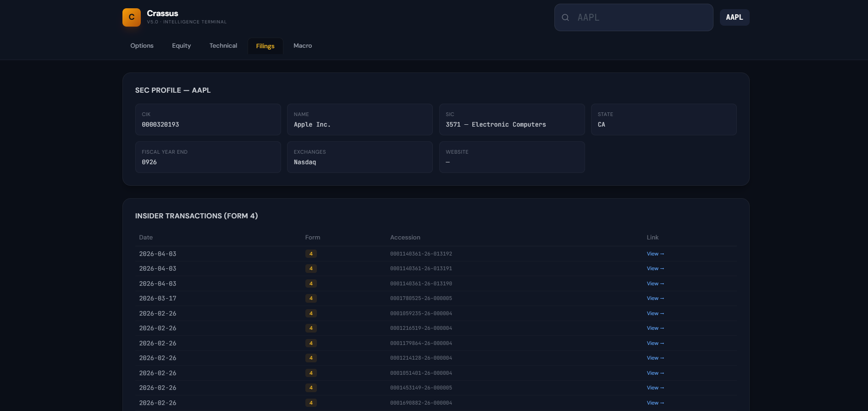Click fiscal year end value 0926

(x=149, y=162)
